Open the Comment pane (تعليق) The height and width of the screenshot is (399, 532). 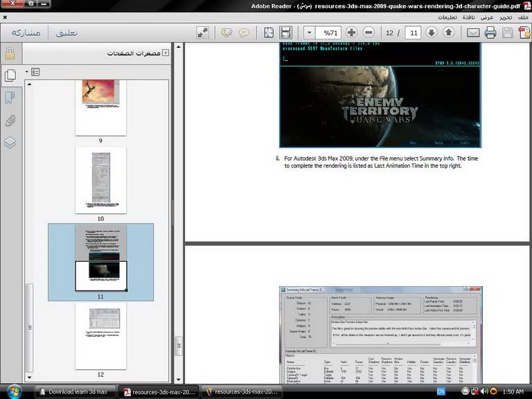(66, 33)
